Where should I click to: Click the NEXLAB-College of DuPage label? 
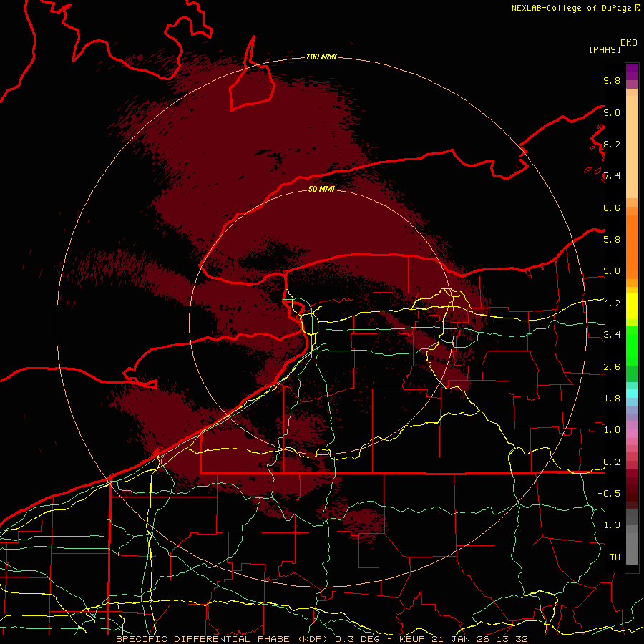coord(572,8)
